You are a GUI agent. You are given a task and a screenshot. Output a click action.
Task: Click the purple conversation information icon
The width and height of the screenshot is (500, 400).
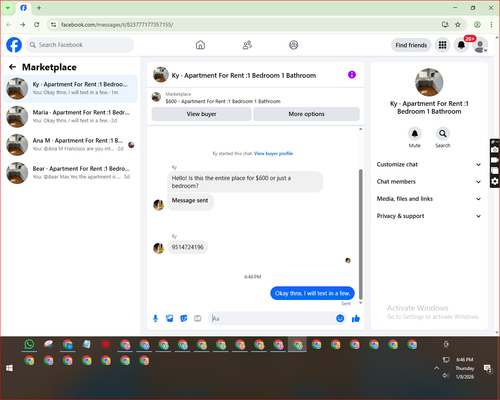[x=352, y=75]
